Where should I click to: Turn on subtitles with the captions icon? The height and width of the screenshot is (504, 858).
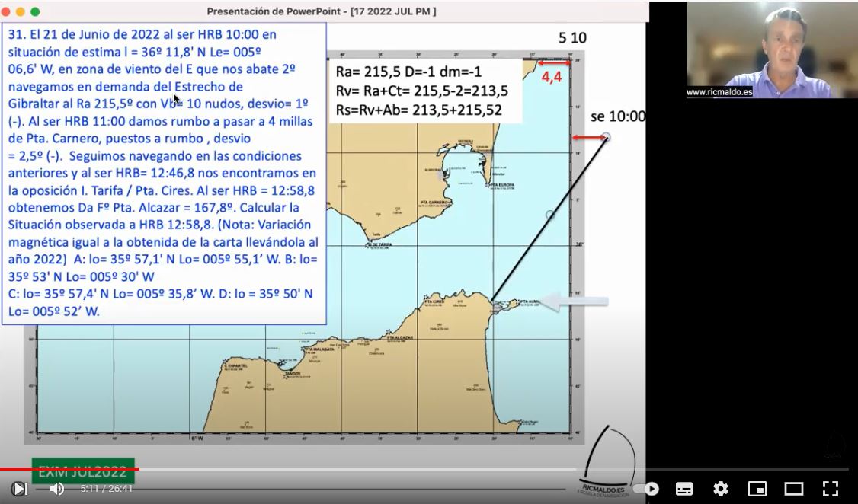684,489
